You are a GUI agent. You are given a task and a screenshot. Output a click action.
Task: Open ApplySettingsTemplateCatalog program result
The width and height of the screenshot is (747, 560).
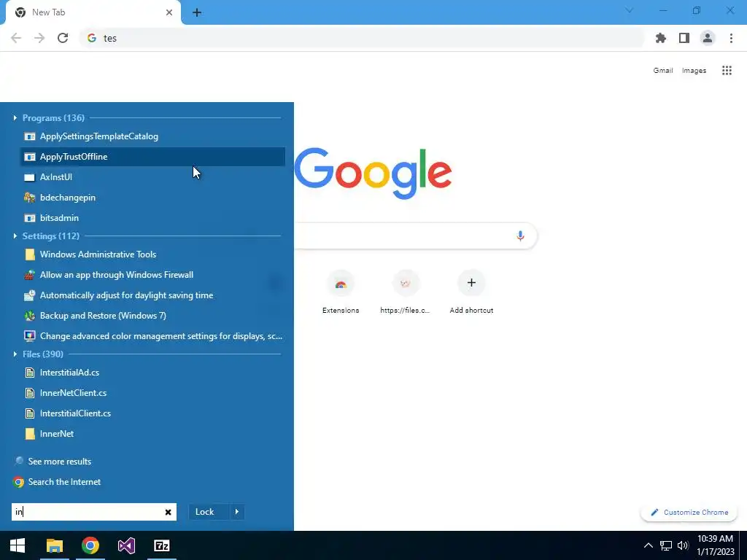tap(152, 136)
